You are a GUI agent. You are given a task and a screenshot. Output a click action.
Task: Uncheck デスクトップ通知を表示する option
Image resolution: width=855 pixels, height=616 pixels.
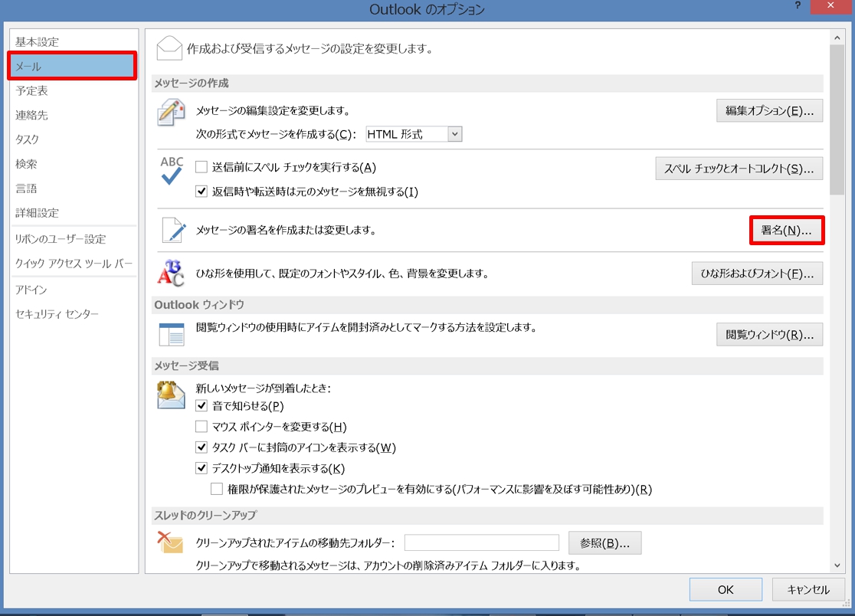point(201,468)
